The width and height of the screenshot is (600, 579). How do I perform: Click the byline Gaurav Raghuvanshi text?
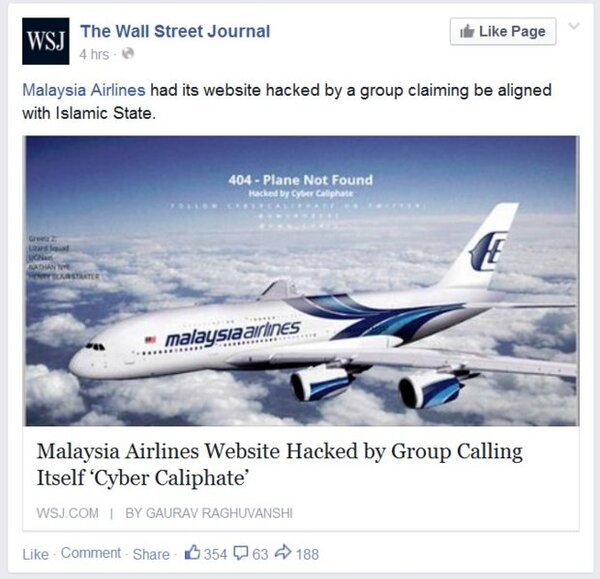[209, 513]
